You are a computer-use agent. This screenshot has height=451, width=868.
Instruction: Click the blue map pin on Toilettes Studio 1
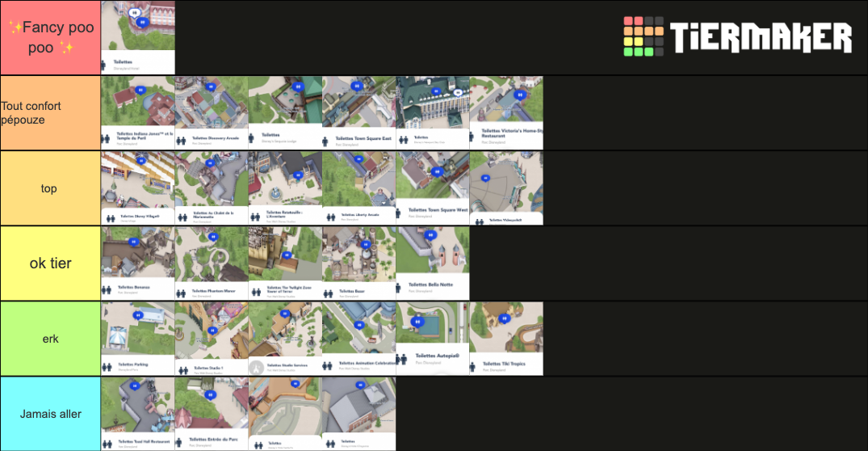212,331
